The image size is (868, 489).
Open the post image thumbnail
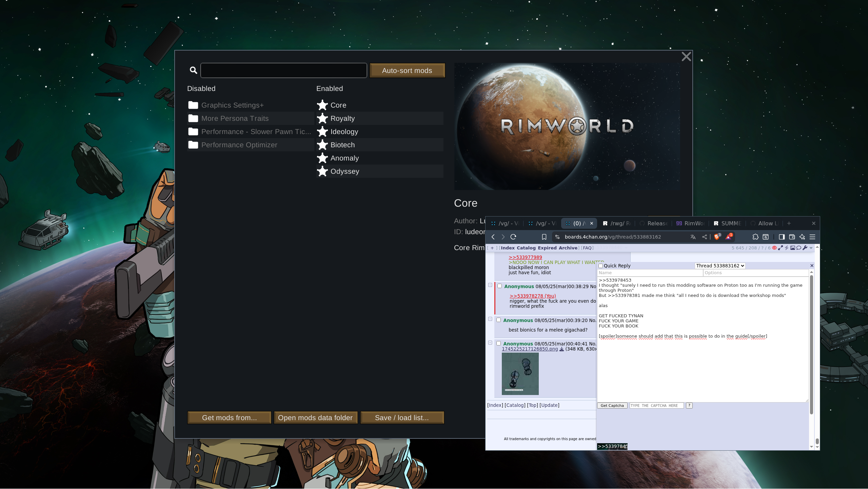[520, 374]
